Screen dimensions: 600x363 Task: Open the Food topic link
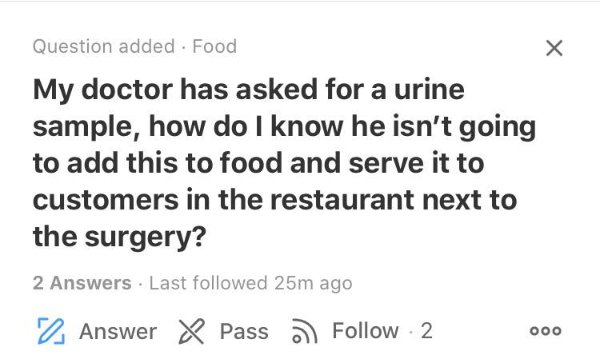coord(214,47)
